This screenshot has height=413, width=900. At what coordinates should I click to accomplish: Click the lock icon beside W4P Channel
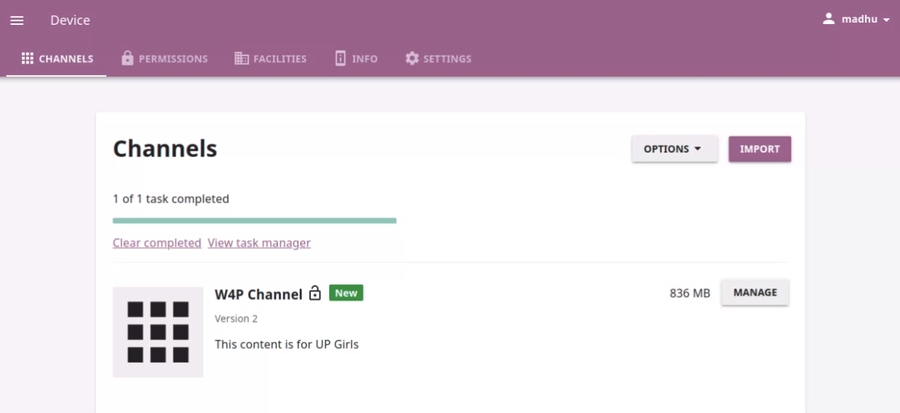315,294
